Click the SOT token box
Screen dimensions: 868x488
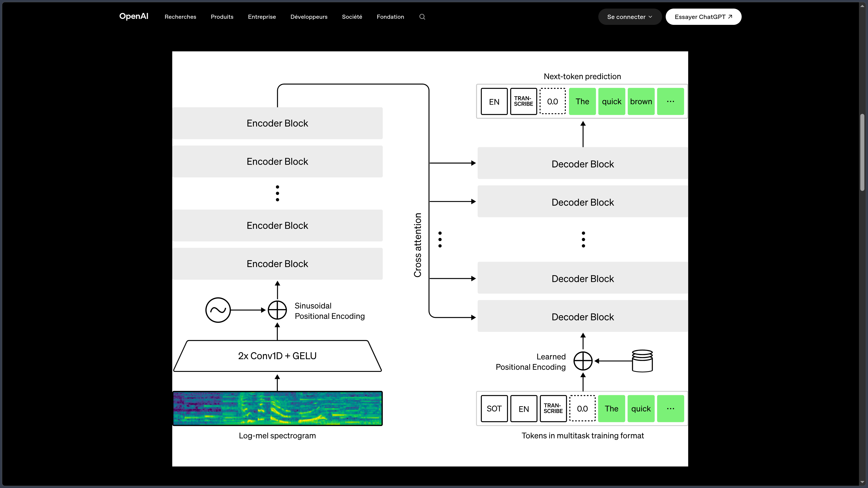click(494, 408)
